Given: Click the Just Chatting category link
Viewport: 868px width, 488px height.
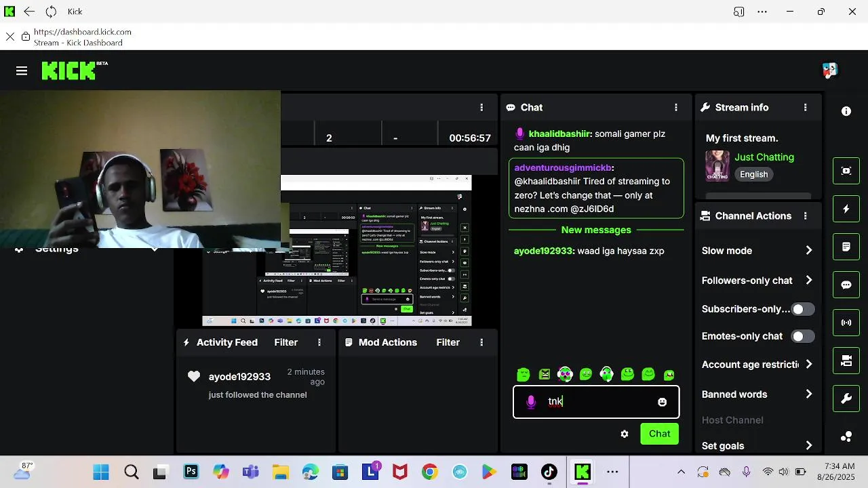Looking at the screenshot, I should (764, 157).
